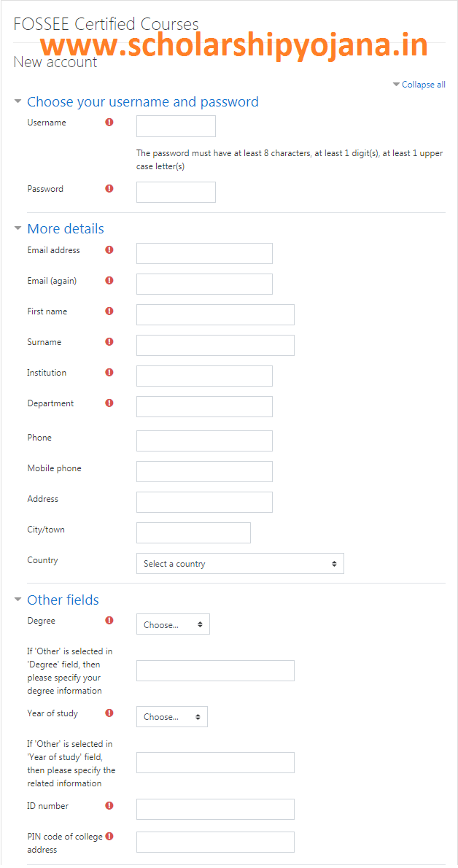
Task: Focus the PIN code of college address field
Action: coord(215,842)
